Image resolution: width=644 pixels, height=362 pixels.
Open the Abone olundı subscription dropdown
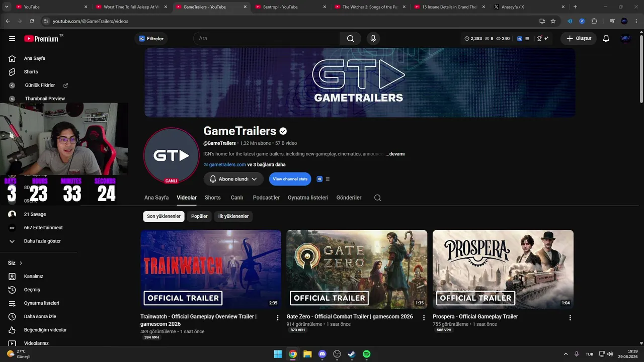[x=233, y=179]
